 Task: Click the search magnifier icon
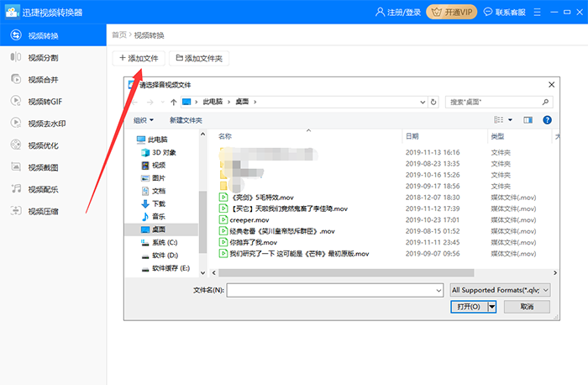coord(545,102)
